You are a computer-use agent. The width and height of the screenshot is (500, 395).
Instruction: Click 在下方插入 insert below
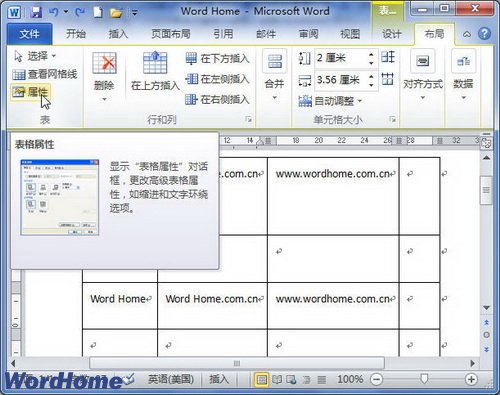coord(217,59)
